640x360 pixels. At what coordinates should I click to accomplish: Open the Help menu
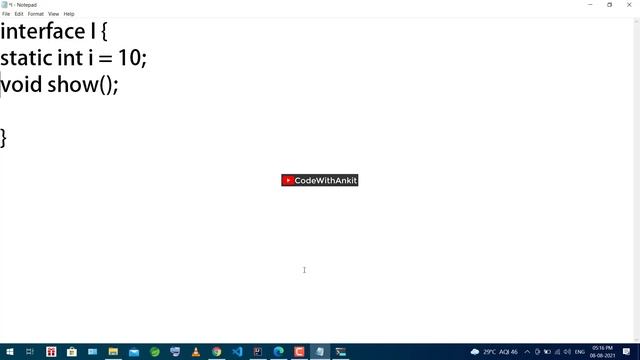tap(69, 14)
